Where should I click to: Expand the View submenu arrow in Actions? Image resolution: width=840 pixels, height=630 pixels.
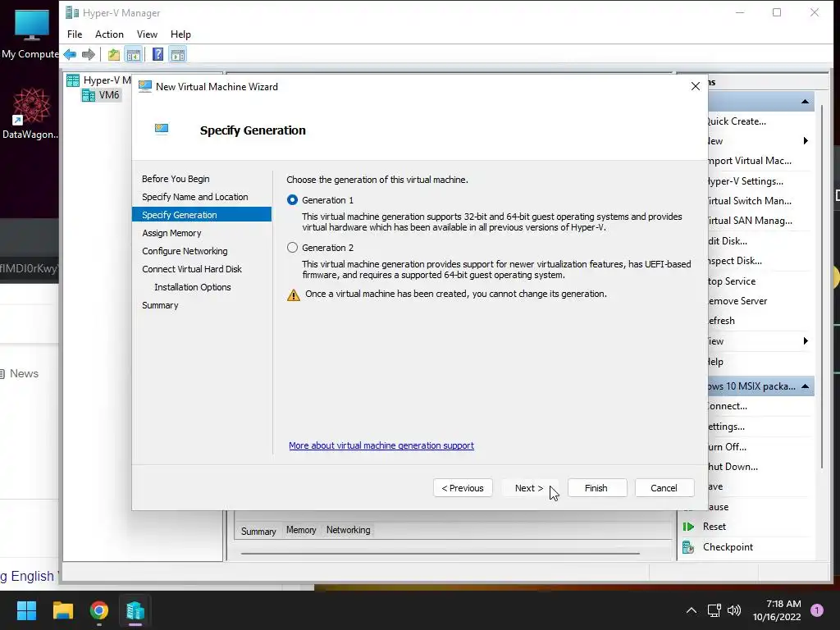[x=806, y=341]
